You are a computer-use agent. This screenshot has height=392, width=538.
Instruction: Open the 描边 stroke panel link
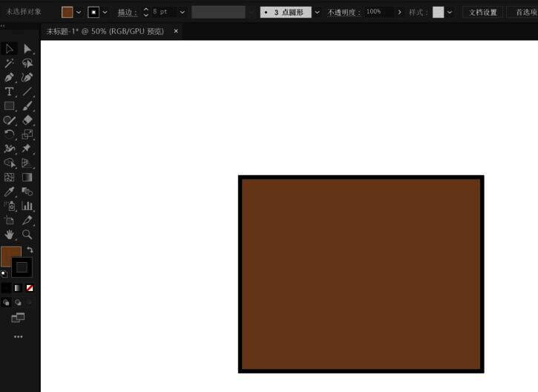(x=128, y=13)
